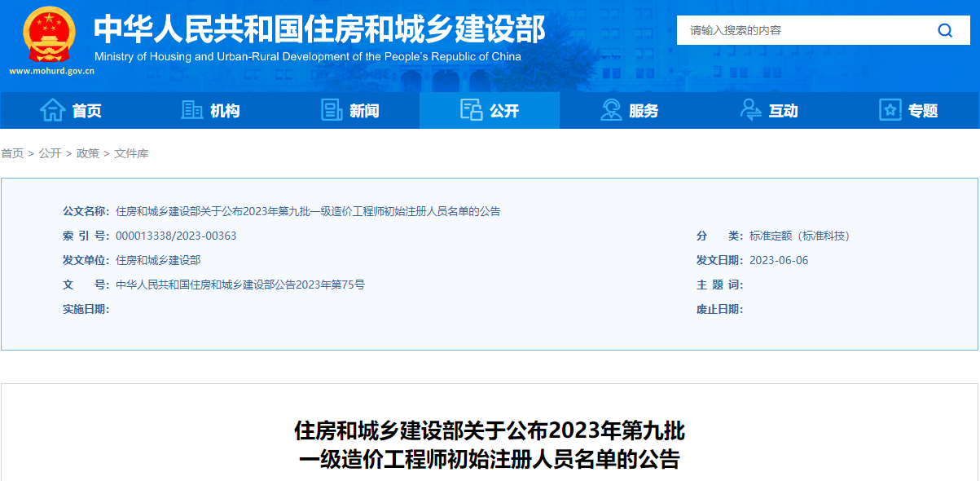
Task: Click the 主题词 label
Action: pos(720,285)
